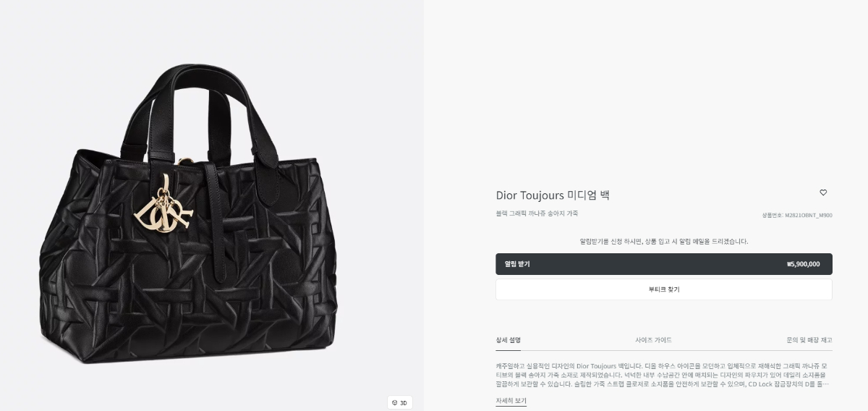Select the 문의 및 매장 재고 tab
Image resolution: width=868 pixels, height=411 pixels.
click(x=809, y=340)
